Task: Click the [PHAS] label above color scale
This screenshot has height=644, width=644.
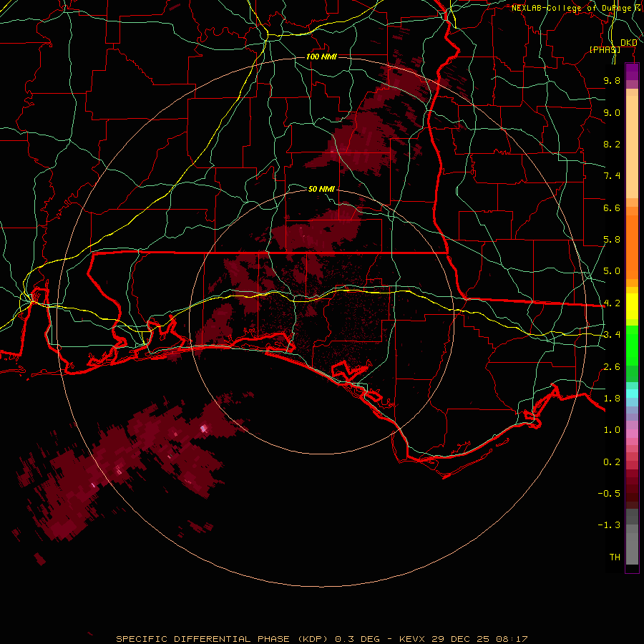Action: [x=605, y=49]
